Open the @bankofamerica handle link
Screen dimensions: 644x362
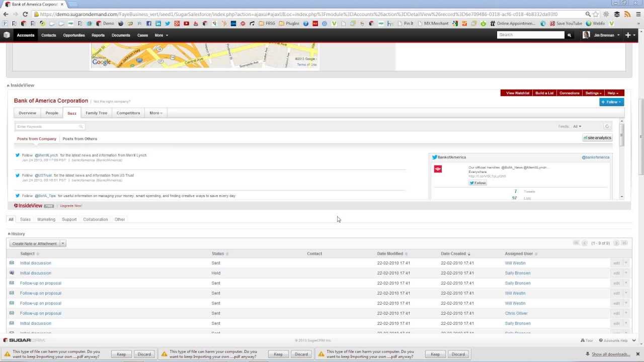tap(596, 157)
